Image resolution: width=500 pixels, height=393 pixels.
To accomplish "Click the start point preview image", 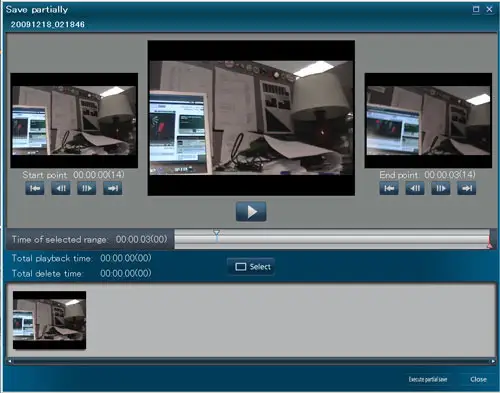I will pos(74,120).
